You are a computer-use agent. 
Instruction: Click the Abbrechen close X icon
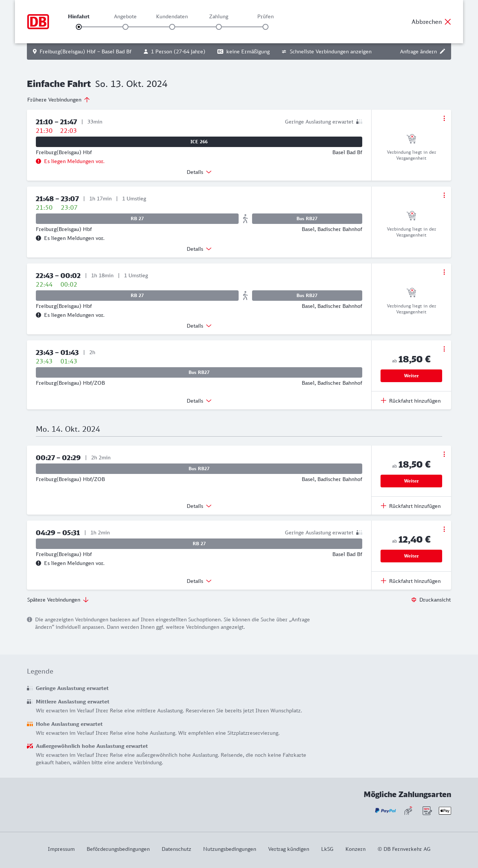pyautogui.click(x=448, y=22)
